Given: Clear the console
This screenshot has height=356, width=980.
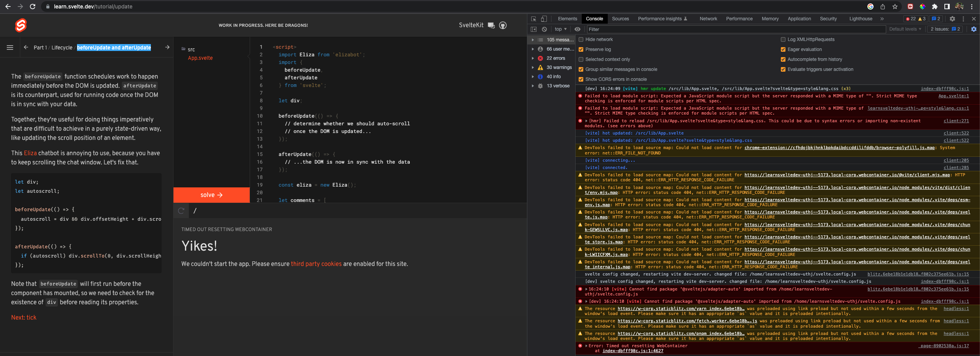Looking at the screenshot, I should [x=544, y=29].
